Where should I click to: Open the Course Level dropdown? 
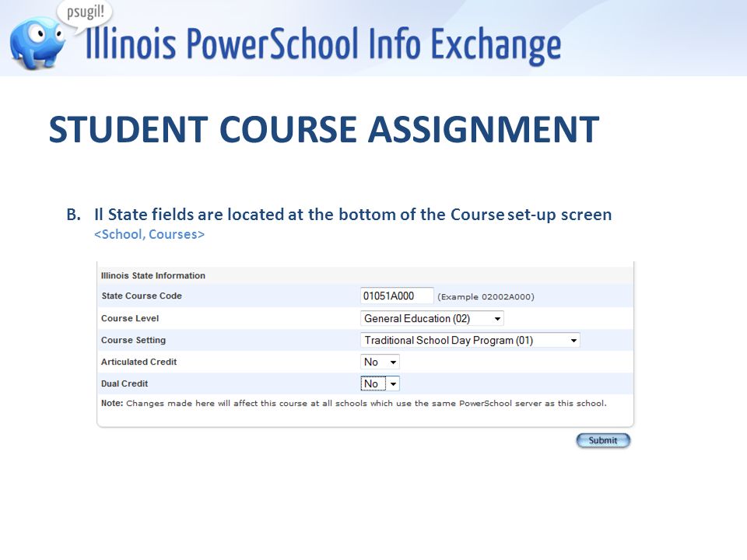click(432, 319)
